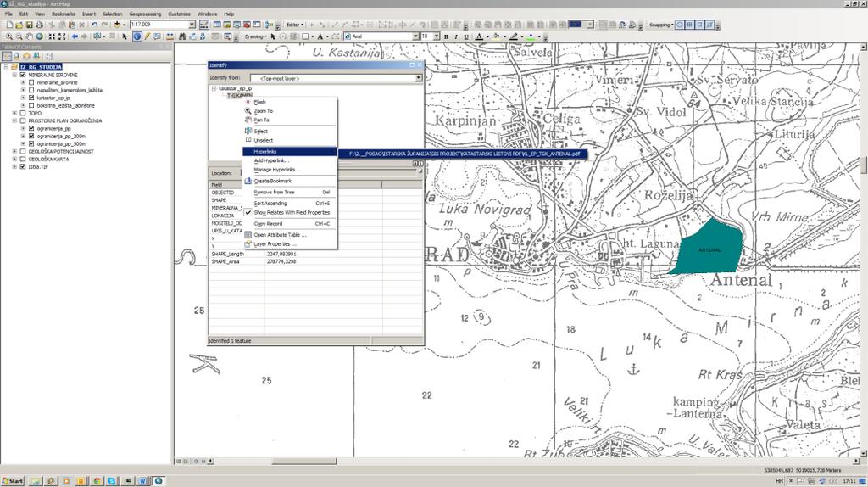Select the Zoom In tool
868x487 pixels.
tap(8, 36)
